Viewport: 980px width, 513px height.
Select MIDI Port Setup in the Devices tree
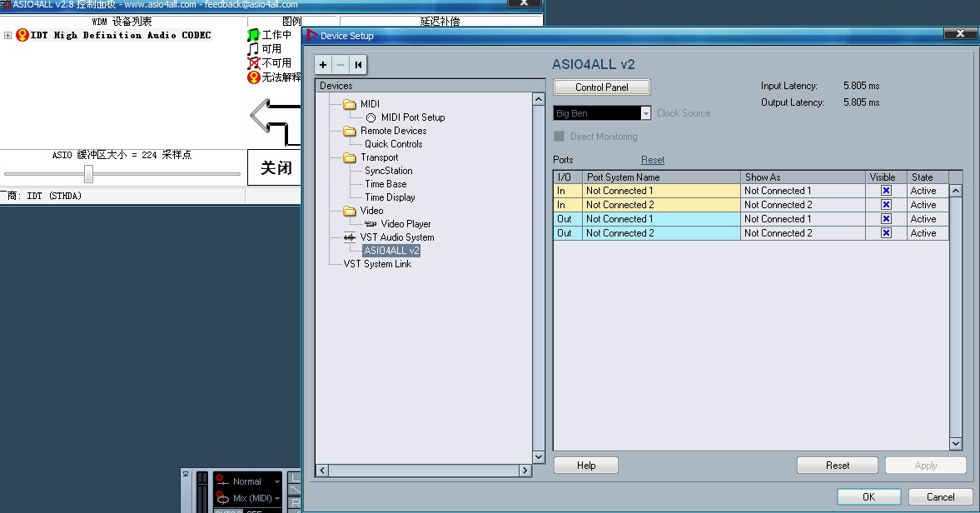(413, 117)
